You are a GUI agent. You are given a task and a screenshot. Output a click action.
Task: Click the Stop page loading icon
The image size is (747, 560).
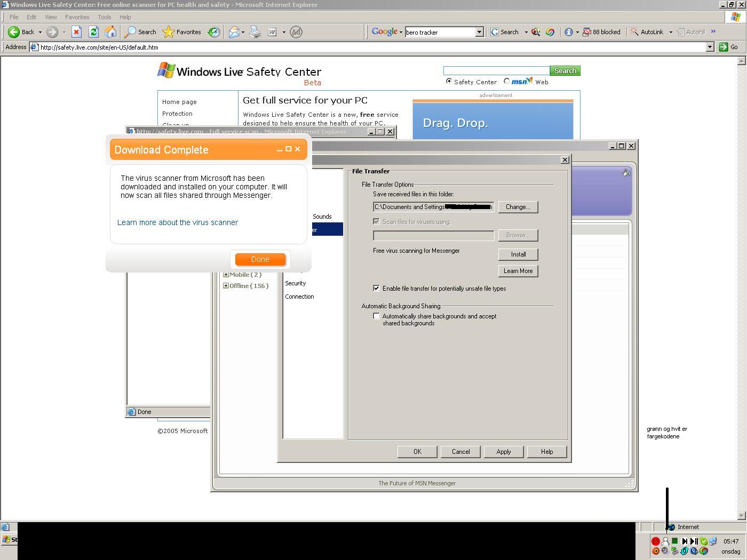point(76,32)
